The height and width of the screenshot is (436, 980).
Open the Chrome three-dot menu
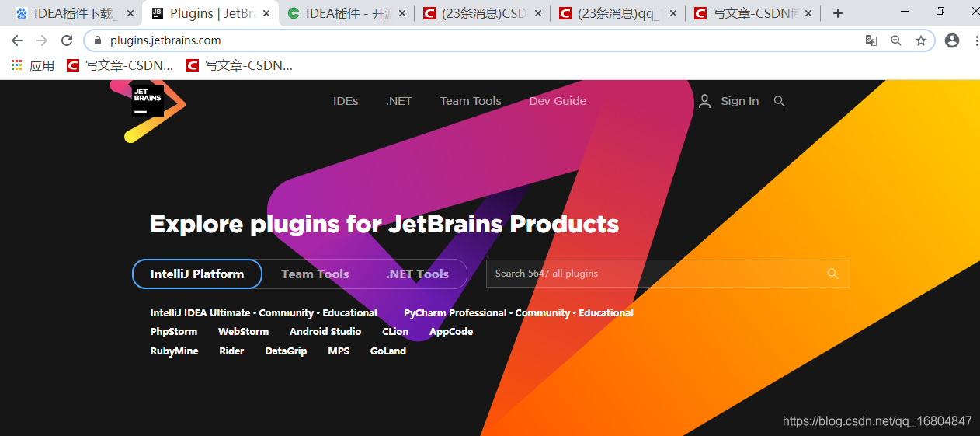[976, 40]
